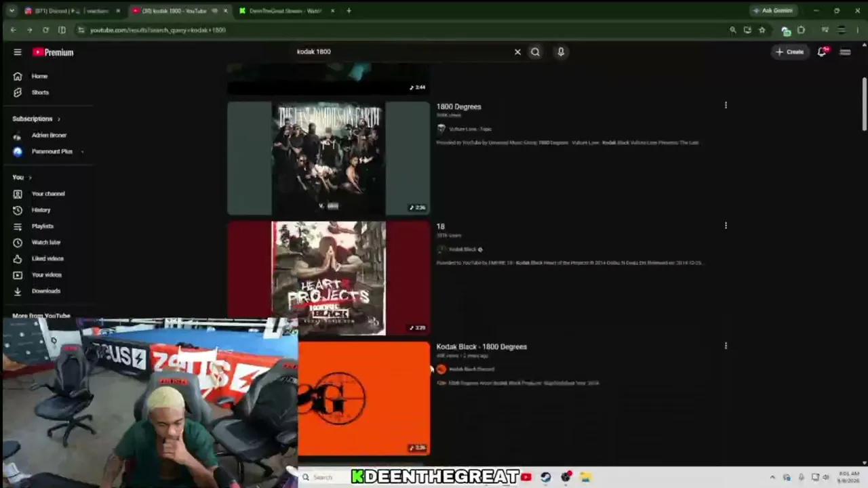Click the Shorts icon in sidebar
This screenshot has width=868, height=488.
pyautogui.click(x=18, y=92)
